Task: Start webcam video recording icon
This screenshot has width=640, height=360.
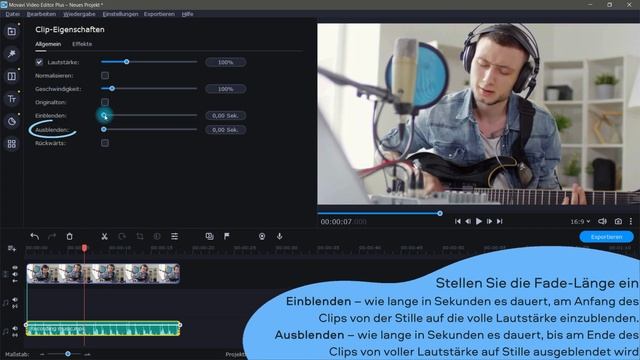Action: pyautogui.click(x=262, y=236)
